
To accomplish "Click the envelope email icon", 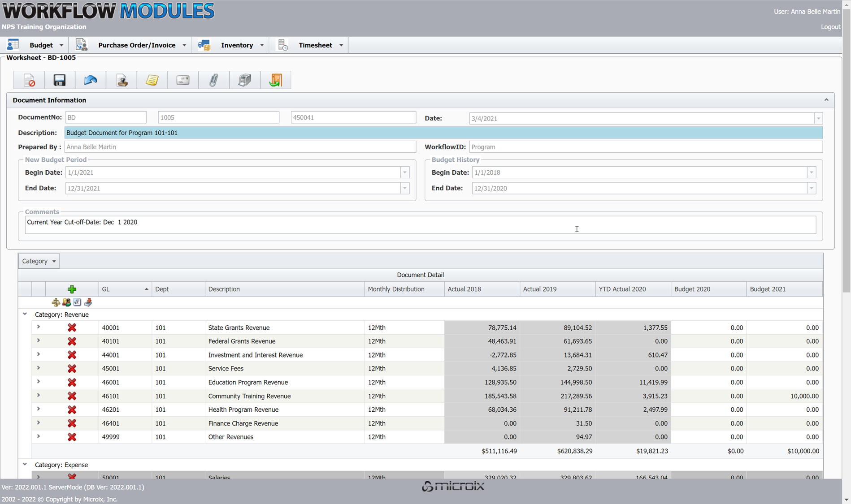I will pos(183,80).
